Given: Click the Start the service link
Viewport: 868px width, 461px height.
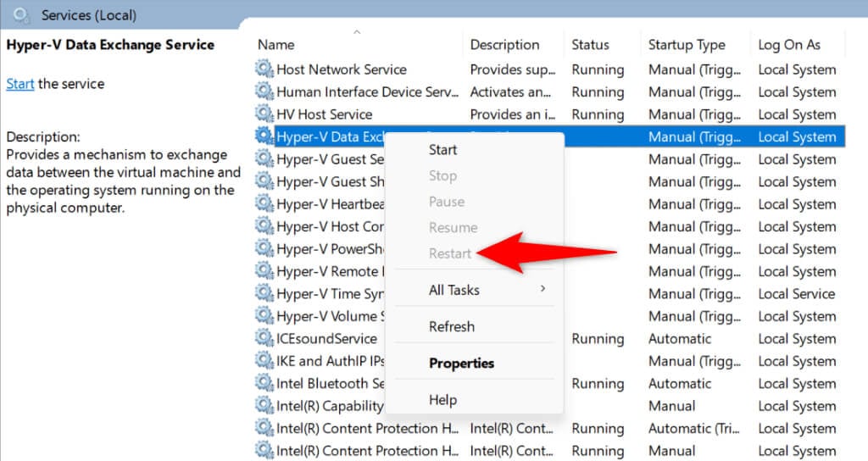Looking at the screenshot, I should click(x=19, y=84).
